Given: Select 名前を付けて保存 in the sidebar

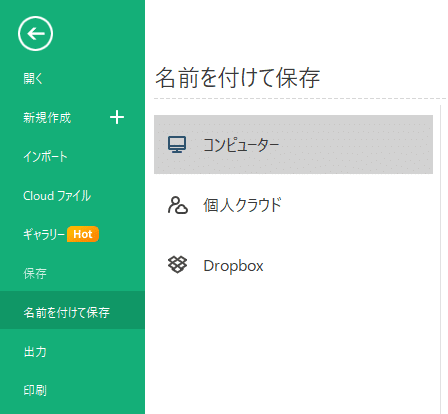Looking at the screenshot, I should 72,310.
